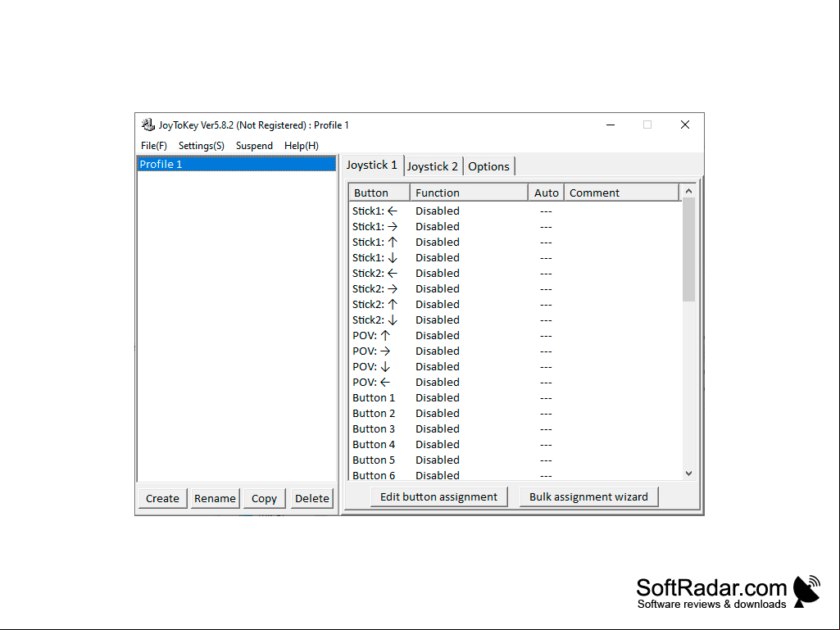Select the Stick1 down arrow row

click(x=515, y=258)
